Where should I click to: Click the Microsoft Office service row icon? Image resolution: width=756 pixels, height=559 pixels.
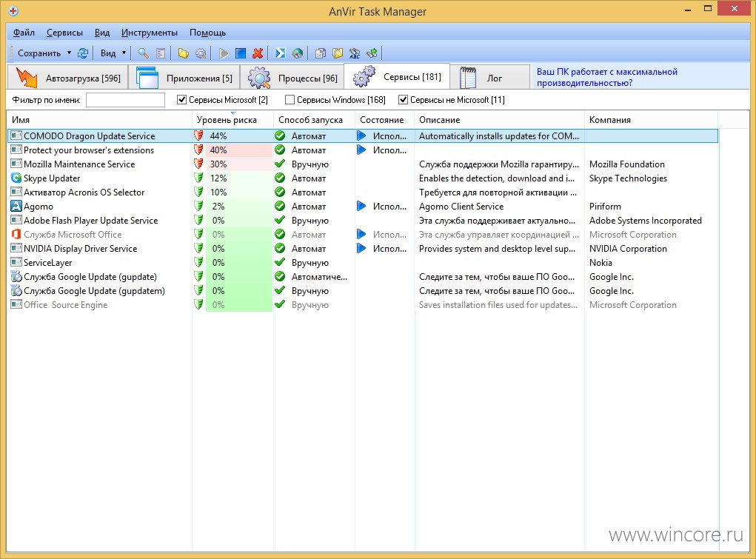(x=16, y=235)
